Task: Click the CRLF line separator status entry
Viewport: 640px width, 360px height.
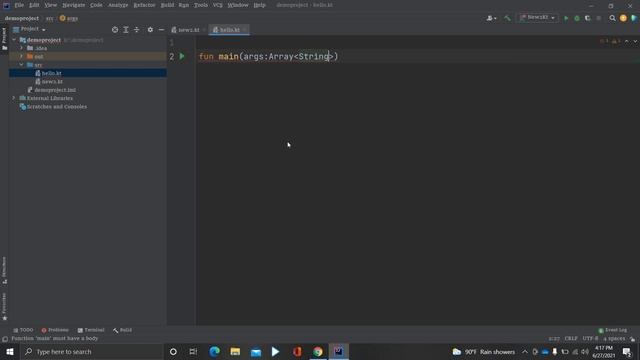Action: 571,339
